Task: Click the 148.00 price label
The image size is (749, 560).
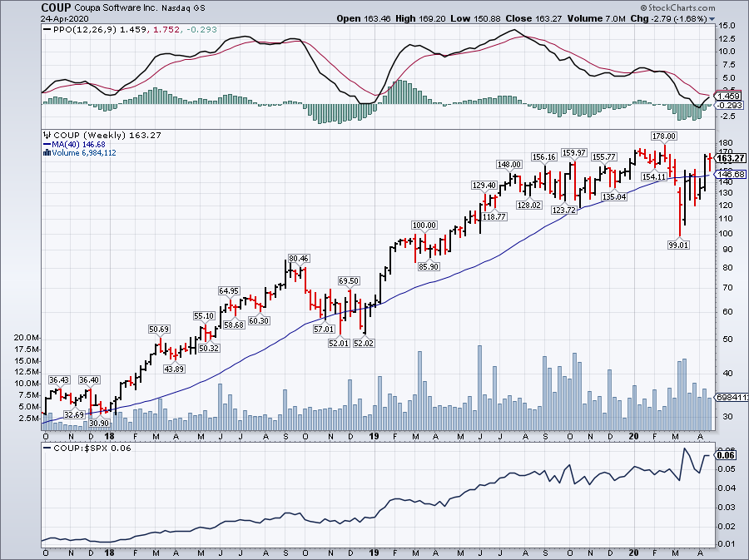Action: click(x=509, y=164)
